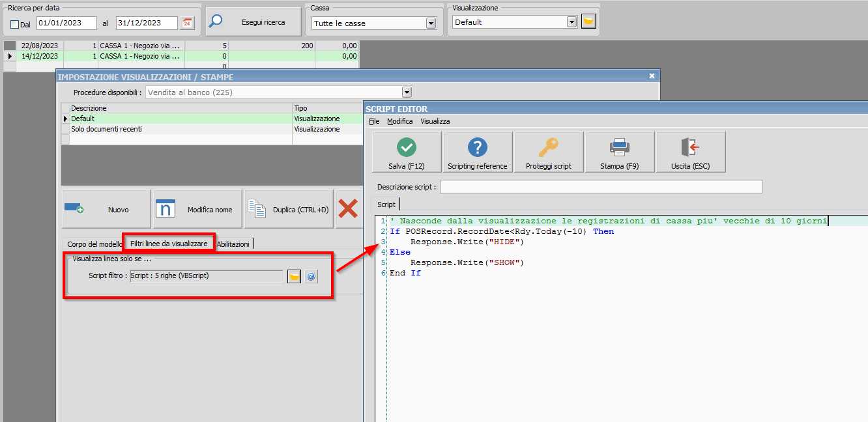This screenshot has width=868, height=422.
Task: Click the start date field 01/01/2023
Action: 66,23
